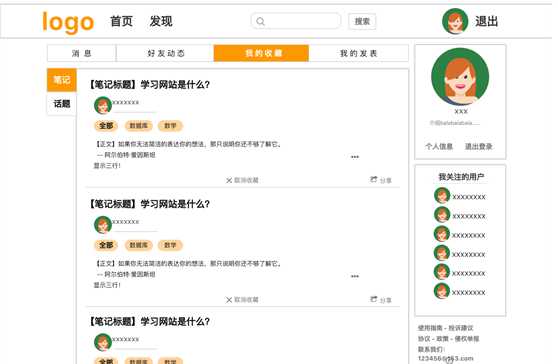
Task: Open the first note's title 学习网站是什么?
Action: (x=175, y=85)
